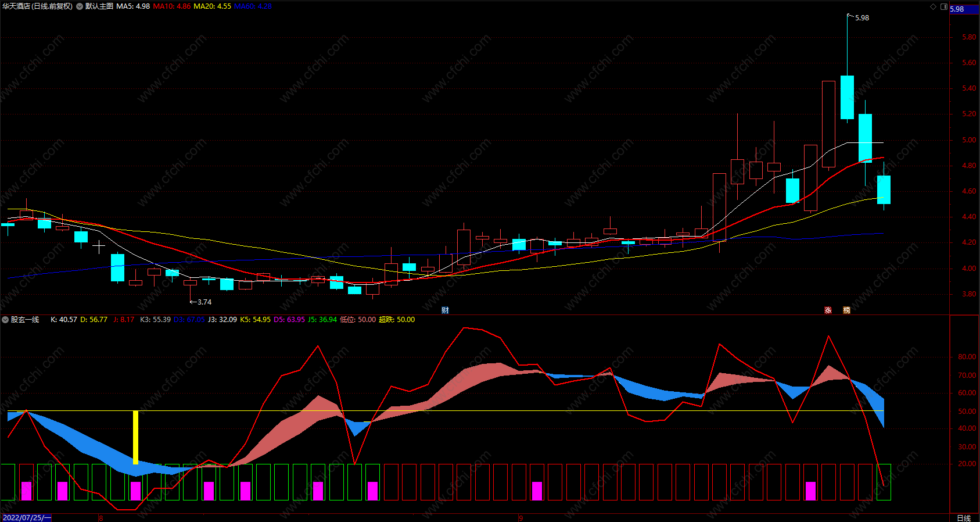This screenshot has height=522, width=980.
Task: Click the 超跌: 50.00 value
Action: point(397,320)
